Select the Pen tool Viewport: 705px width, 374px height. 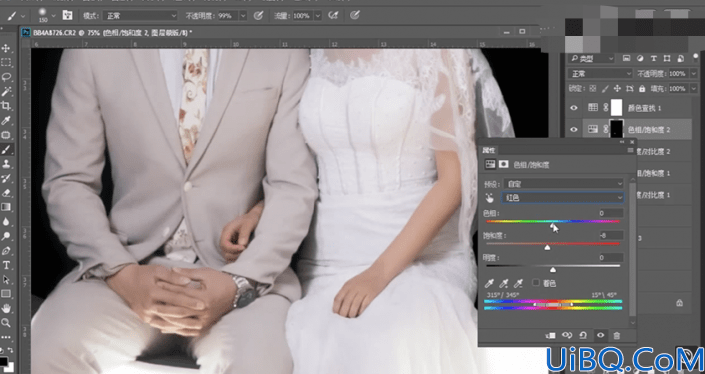pyautogui.click(x=6, y=251)
